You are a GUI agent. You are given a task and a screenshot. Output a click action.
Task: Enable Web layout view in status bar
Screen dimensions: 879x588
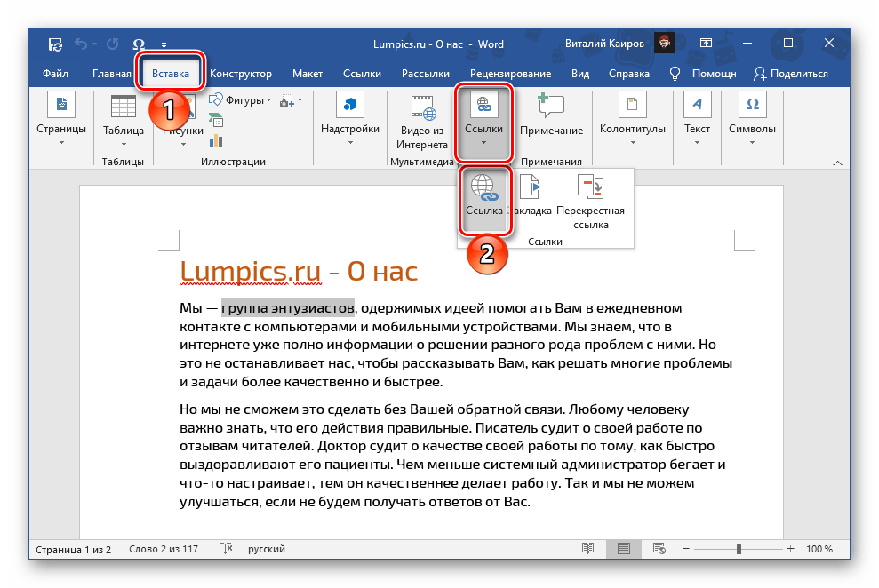coord(659,550)
